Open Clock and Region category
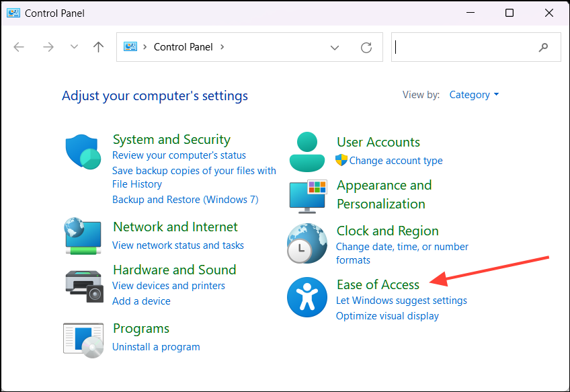 (x=388, y=231)
